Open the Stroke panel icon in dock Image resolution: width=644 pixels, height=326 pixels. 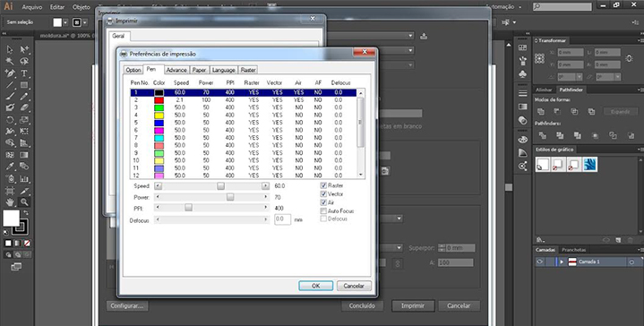point(522,93)
